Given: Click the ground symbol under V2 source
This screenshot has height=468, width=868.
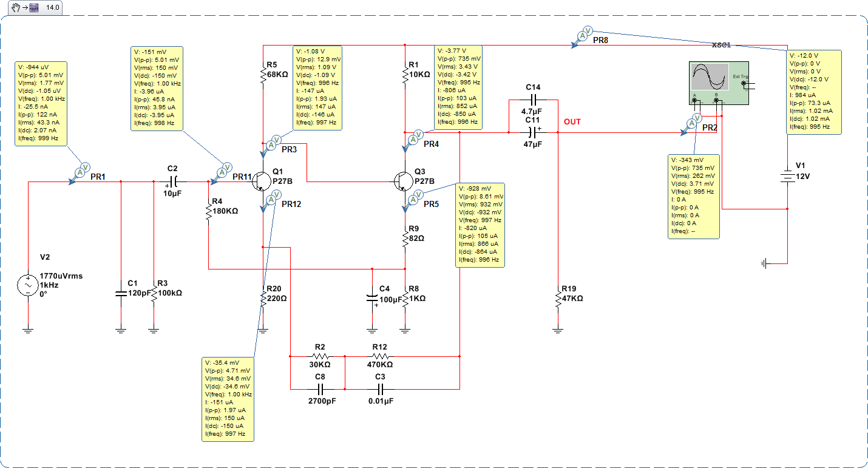Looking at the screenshot, I should (28, 331).
